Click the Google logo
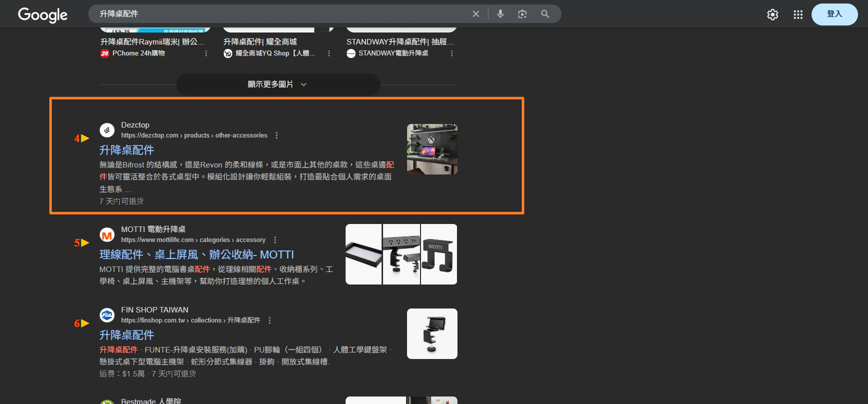Screen dimensions: 868x404 [42, 14]
